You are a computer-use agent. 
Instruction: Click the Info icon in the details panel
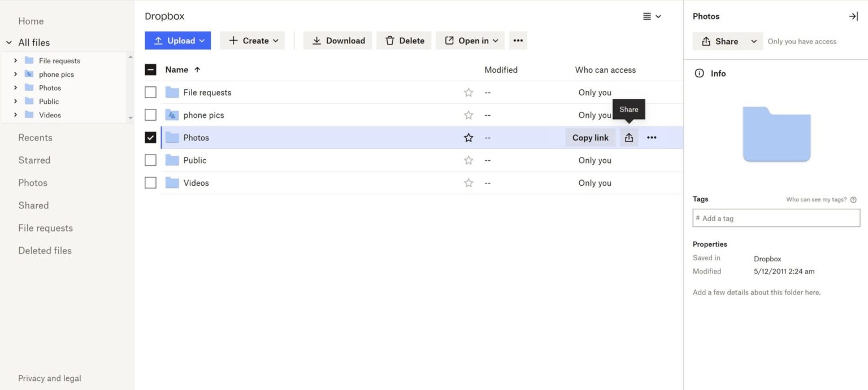tap(699, 73)
